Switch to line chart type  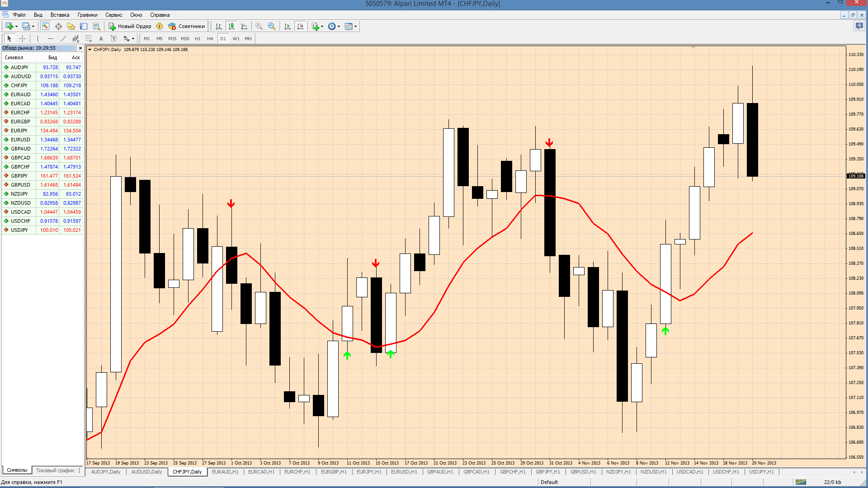tap(244, 26)
